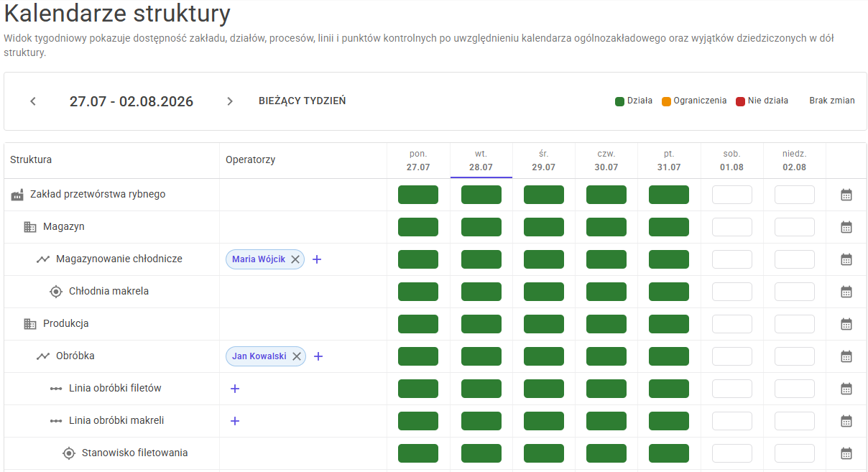
Task: Open calendar icon for Magazynowanie chłodnicze
Action: pyautogui.click(x=846, y=259)
